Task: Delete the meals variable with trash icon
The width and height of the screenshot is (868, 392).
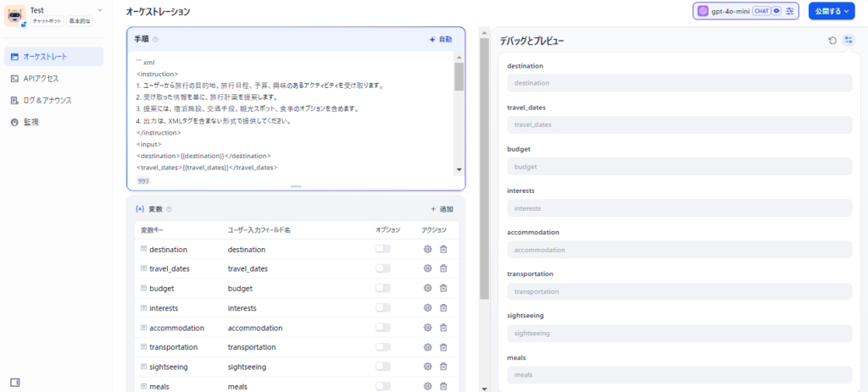Action: pyautogui.click(x=443, y=386)
